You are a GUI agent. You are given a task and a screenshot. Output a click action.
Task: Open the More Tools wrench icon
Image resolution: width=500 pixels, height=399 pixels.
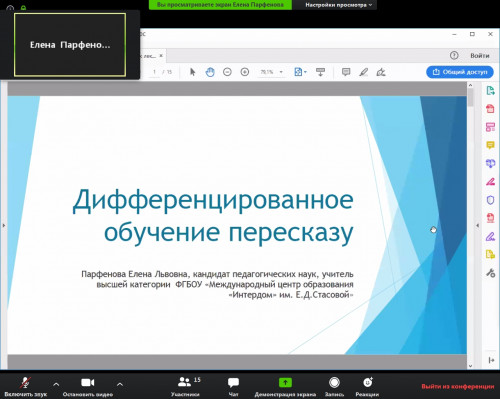pos(490,273)
